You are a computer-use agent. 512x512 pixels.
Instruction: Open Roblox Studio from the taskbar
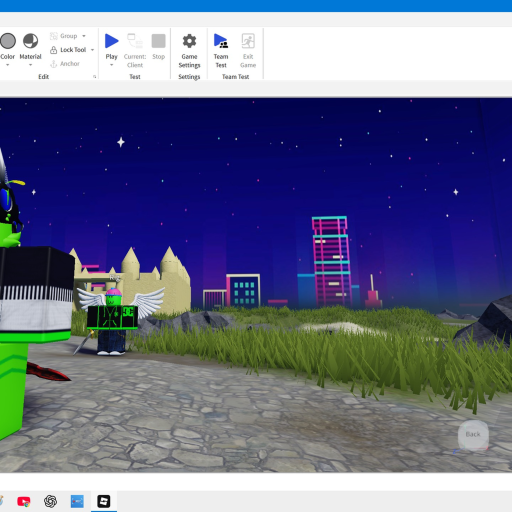tap(104, 501)
